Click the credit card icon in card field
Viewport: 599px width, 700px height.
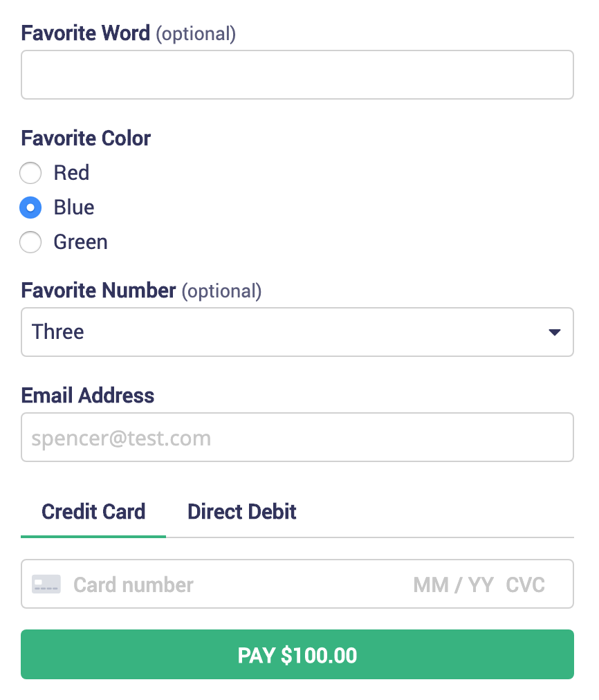pyautogui.click(x=46, y=584)
